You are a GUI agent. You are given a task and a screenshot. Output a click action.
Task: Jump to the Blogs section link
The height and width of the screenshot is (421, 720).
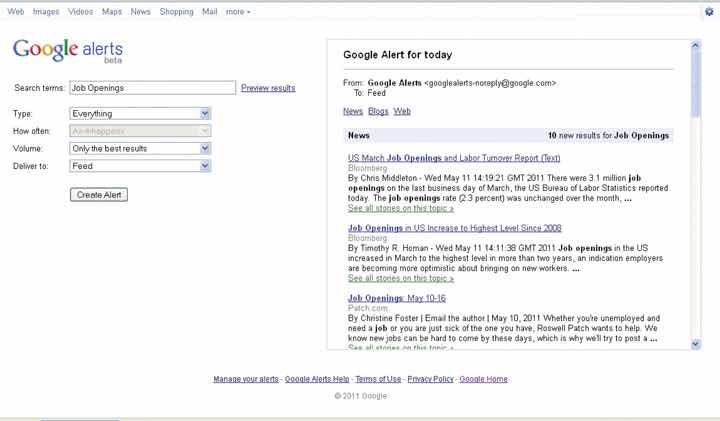[378, 111]
